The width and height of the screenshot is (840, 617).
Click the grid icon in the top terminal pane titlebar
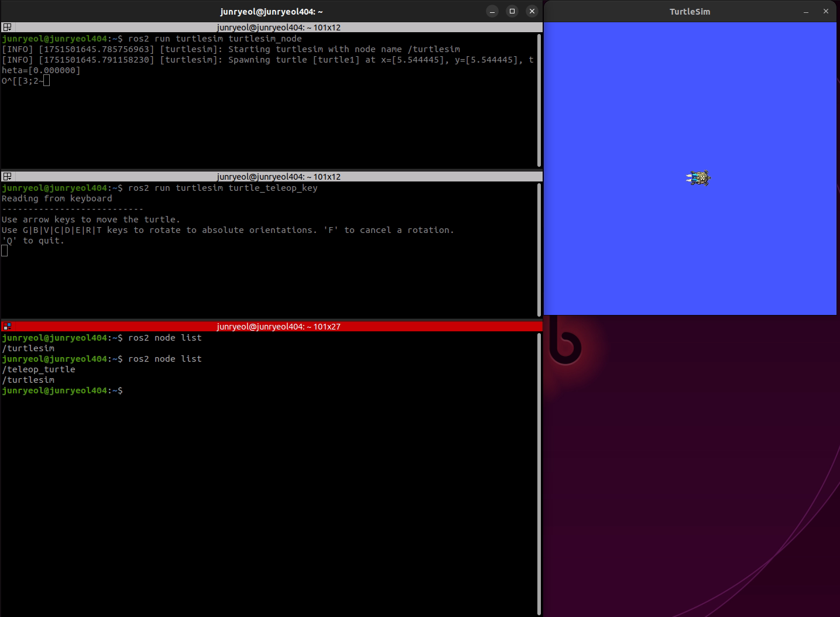tap(7, 28)
